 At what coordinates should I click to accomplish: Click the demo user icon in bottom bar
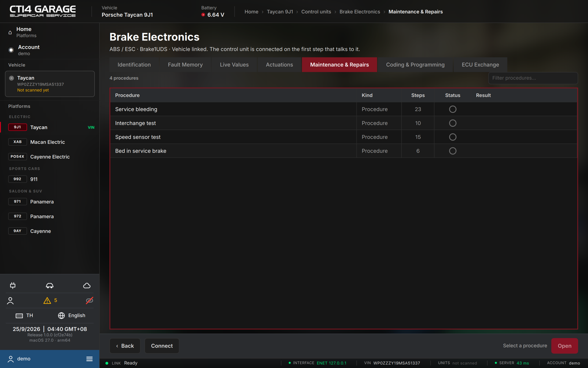[11, 359]
